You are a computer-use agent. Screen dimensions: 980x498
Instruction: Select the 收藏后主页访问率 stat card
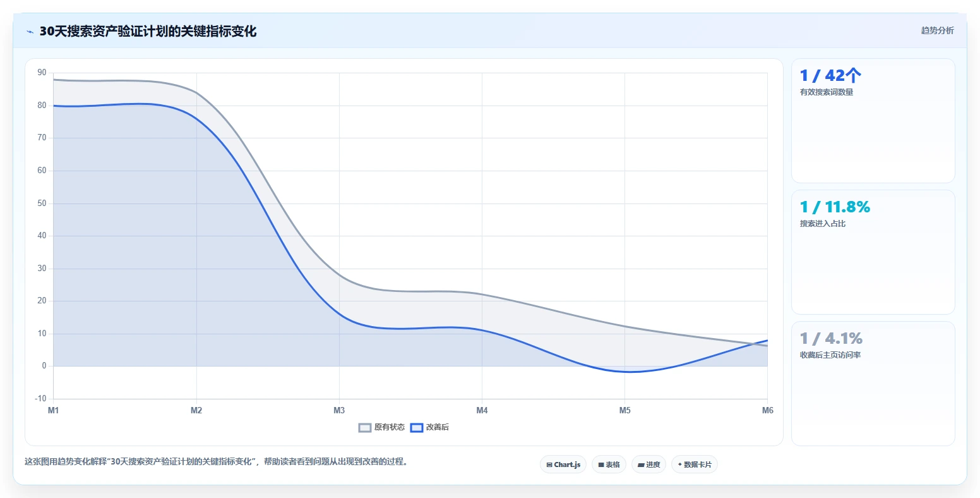pyautogui.click(x=873, y=384)
